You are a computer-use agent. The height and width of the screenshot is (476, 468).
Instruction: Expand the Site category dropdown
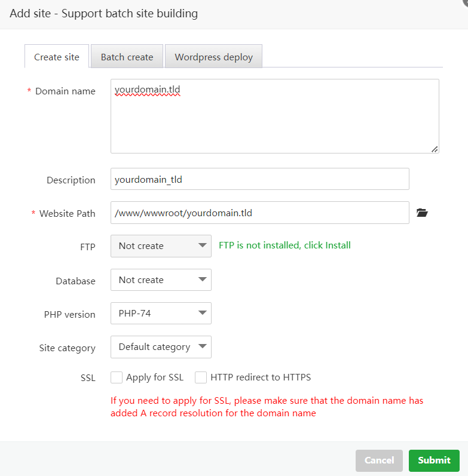pos(161,347)
